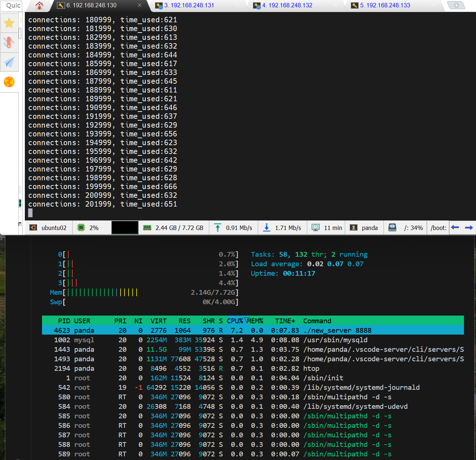The width and height of the screenshot is (476, 460).
Task: Click the key icon on the 192.168.248.131 tab
Action: pyautogui.click(x=159, y=5)
